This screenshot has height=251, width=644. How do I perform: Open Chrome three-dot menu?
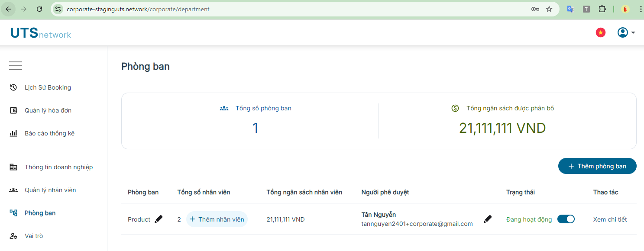click(641, 9)
